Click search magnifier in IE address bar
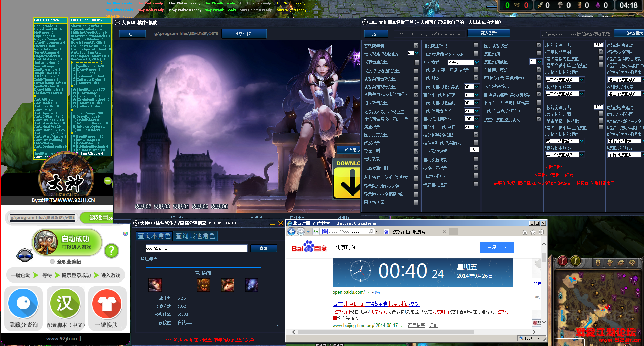This screenshot has width=644, height=346. (371, 231)
